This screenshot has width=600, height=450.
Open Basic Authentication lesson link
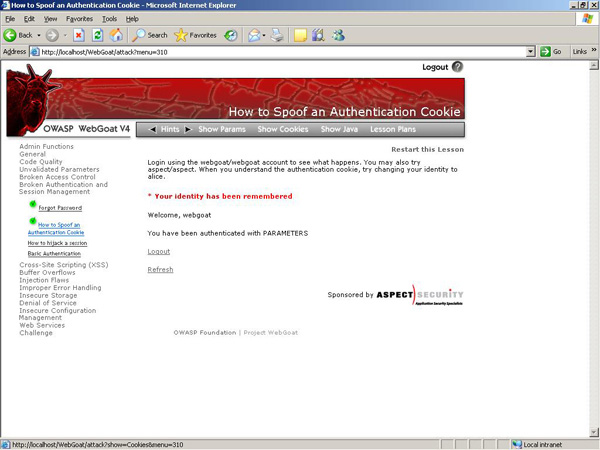coord(54,253)
